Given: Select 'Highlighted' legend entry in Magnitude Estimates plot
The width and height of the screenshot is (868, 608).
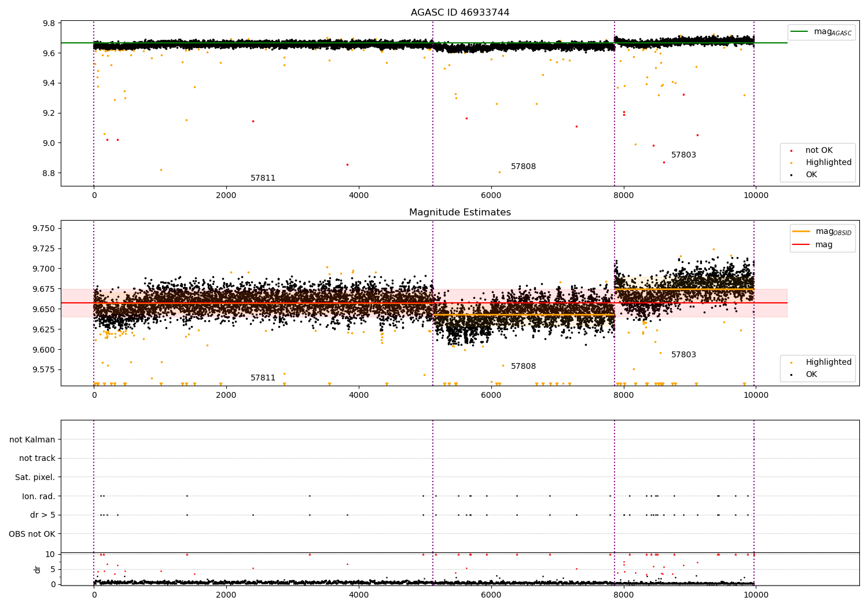Looking at the screenshot, I should [829, 362].
